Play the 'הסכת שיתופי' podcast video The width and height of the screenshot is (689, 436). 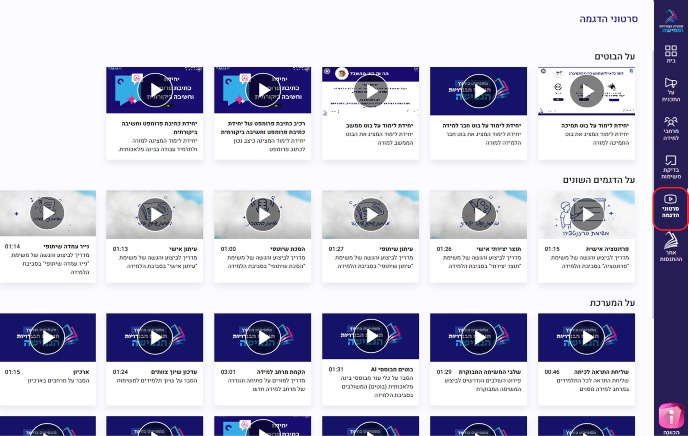coord(263,214)
